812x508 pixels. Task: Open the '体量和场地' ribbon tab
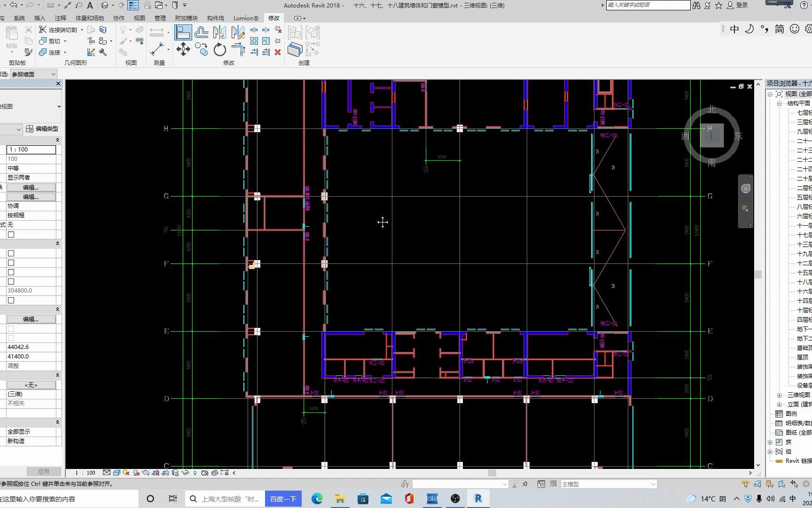point(90,18)
